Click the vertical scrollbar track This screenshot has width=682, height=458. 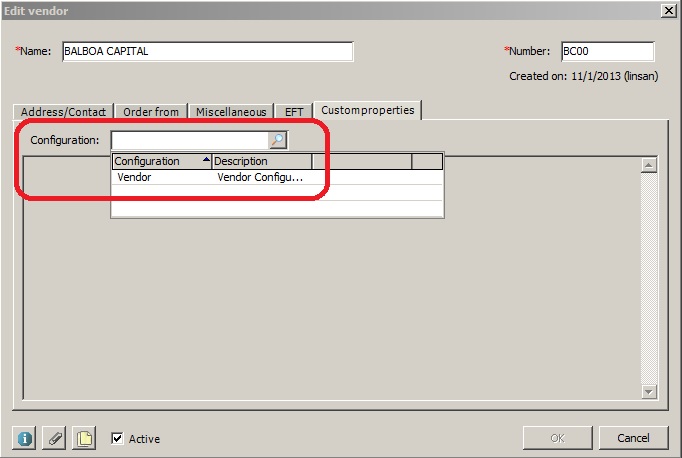coord(649,278)
